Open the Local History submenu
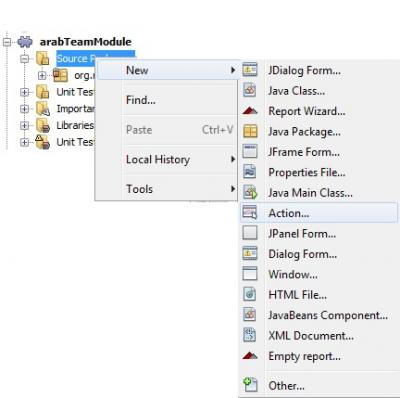 [167, 159]
